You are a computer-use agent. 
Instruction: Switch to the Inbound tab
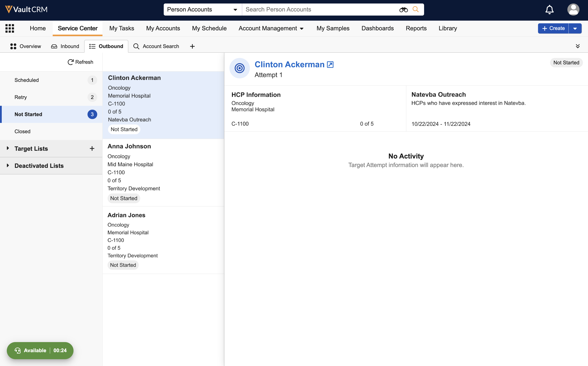pos(65,46)
